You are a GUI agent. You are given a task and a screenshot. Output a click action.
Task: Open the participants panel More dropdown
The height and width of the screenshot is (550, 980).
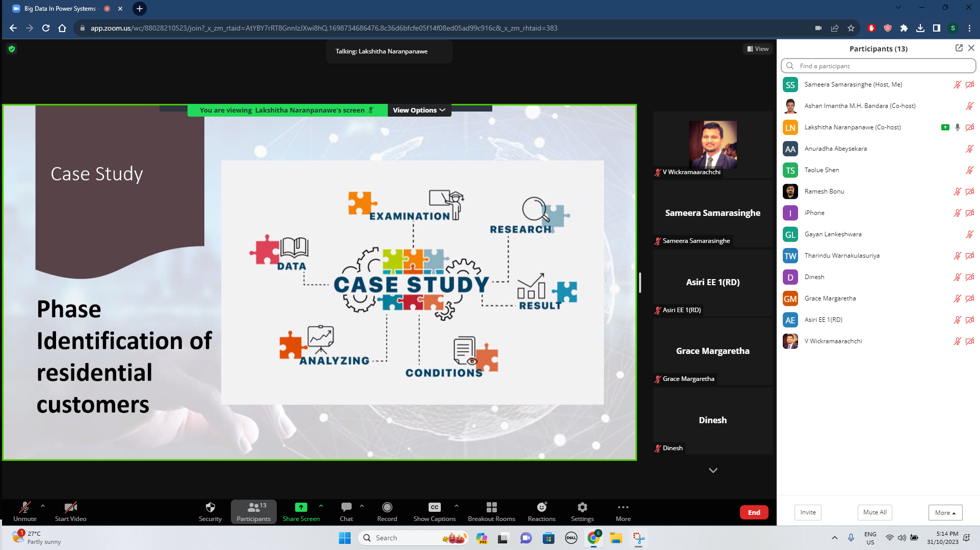[x=945, y=512]
